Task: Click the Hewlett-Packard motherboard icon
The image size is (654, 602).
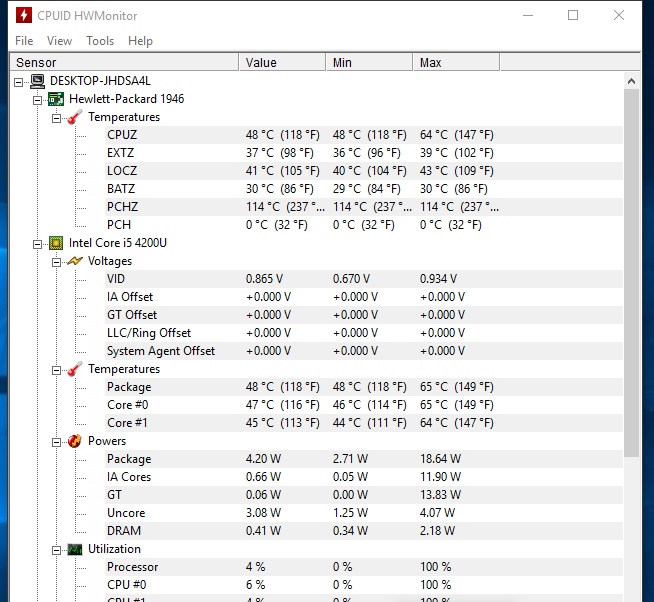Action: click(x=56, y=99)
